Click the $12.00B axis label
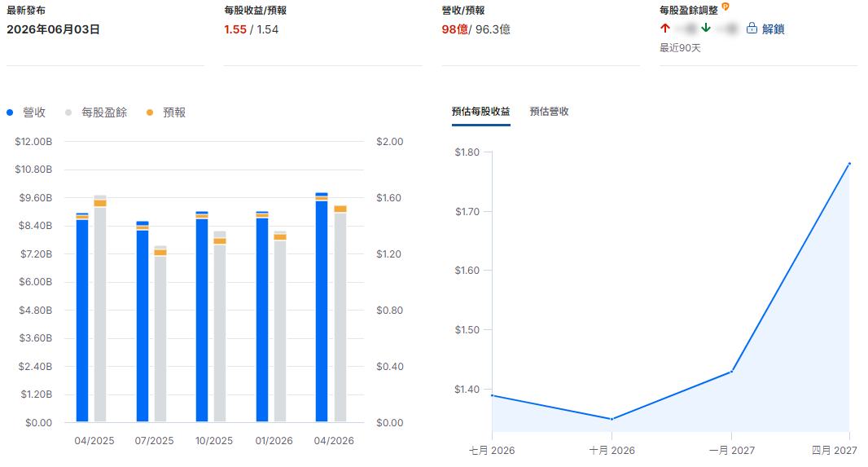 tap(33, 142)
